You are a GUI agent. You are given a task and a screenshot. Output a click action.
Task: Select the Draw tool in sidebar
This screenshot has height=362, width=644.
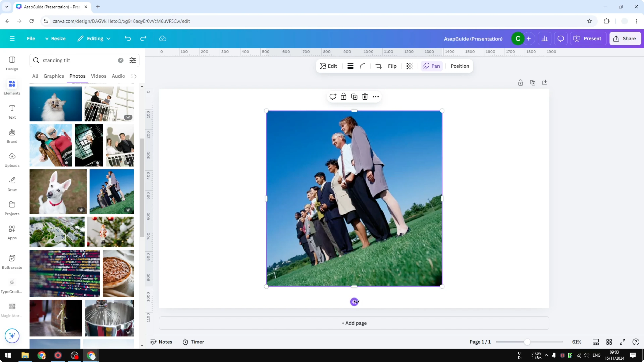pyautogui.click(x=12, y=184)
